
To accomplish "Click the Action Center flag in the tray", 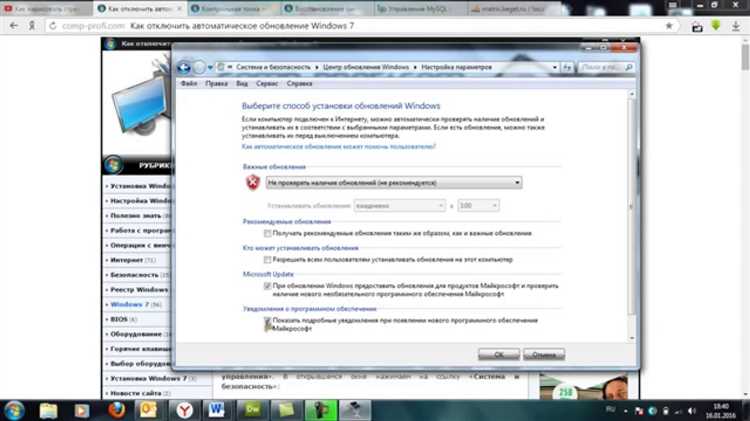I will pyautogui.click(x=639, y=411).
